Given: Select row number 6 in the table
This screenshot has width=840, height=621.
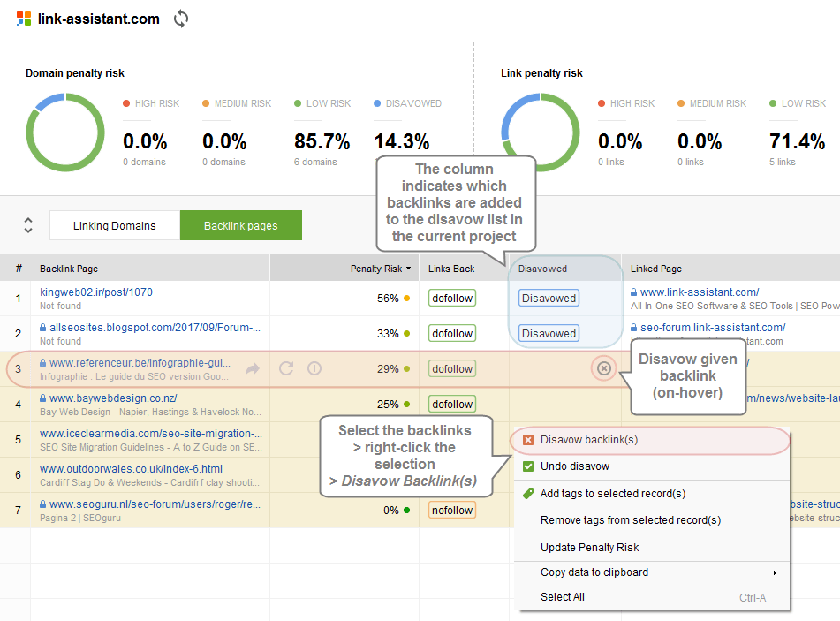Looking at the screenshot, I should tap(19, 474).
